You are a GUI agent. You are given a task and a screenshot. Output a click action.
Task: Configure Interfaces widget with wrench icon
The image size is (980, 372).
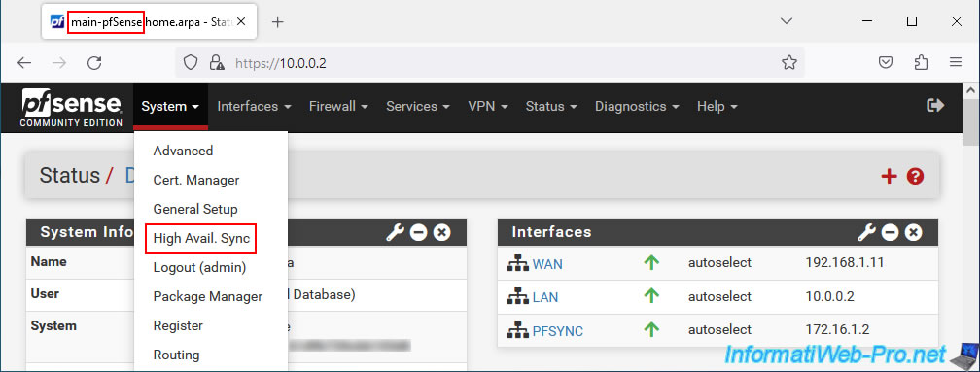866,233
